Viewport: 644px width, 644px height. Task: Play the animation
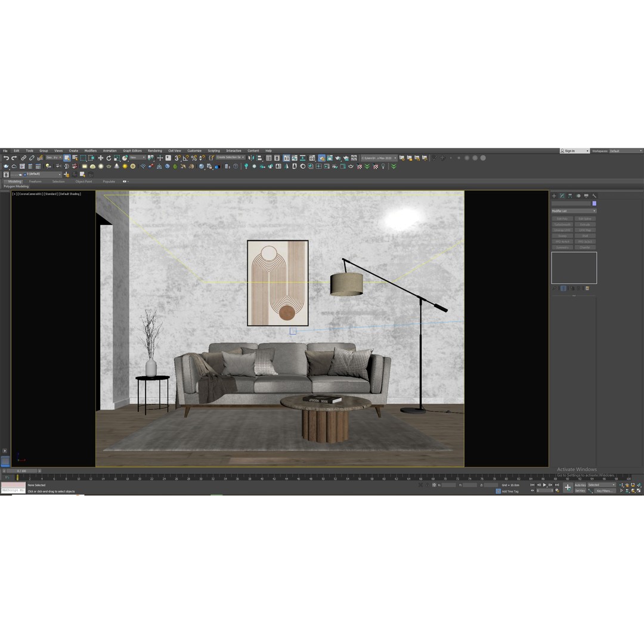click(x=544, y=485)
